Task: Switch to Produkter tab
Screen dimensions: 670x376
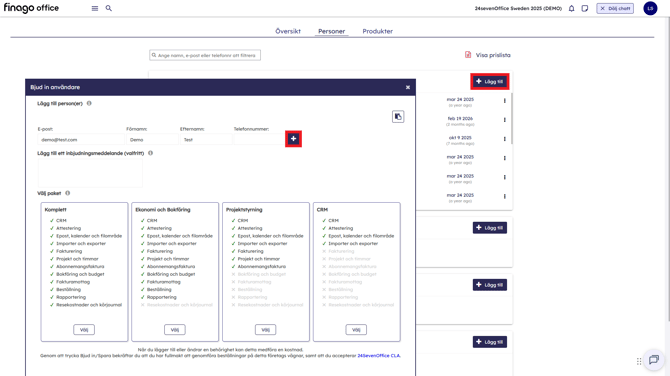Action: coord(378,31)
